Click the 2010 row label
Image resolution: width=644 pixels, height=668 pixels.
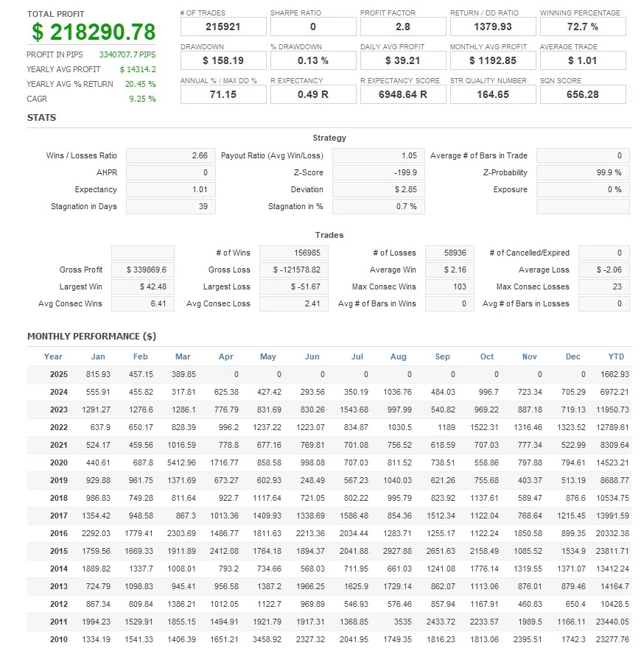(x=58, y=639)
